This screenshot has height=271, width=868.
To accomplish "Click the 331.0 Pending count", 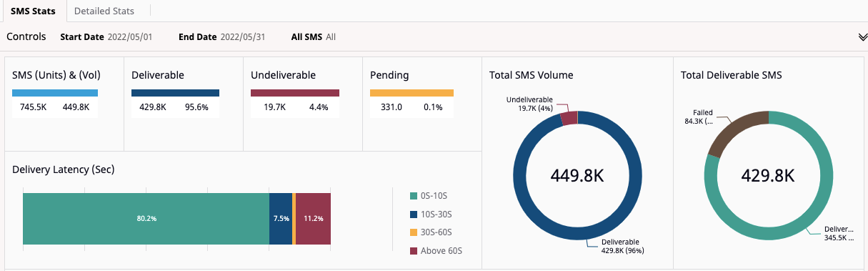I will point(391,107).
